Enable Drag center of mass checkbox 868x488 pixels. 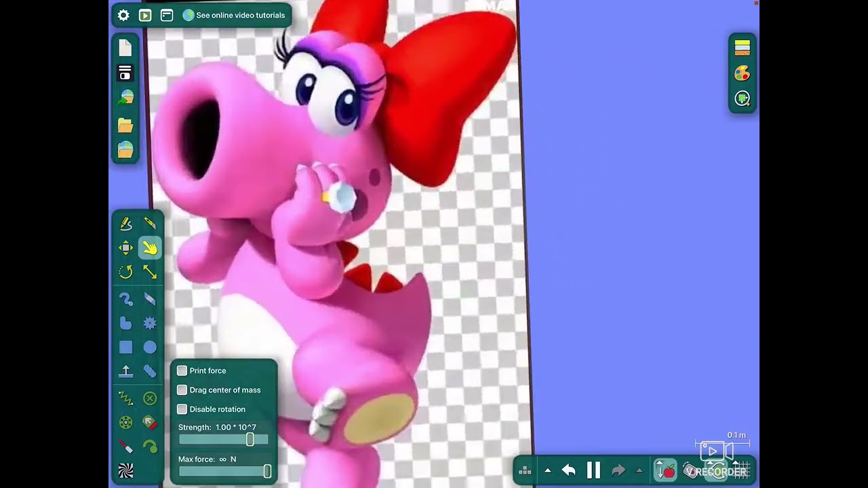click(182, 390)
